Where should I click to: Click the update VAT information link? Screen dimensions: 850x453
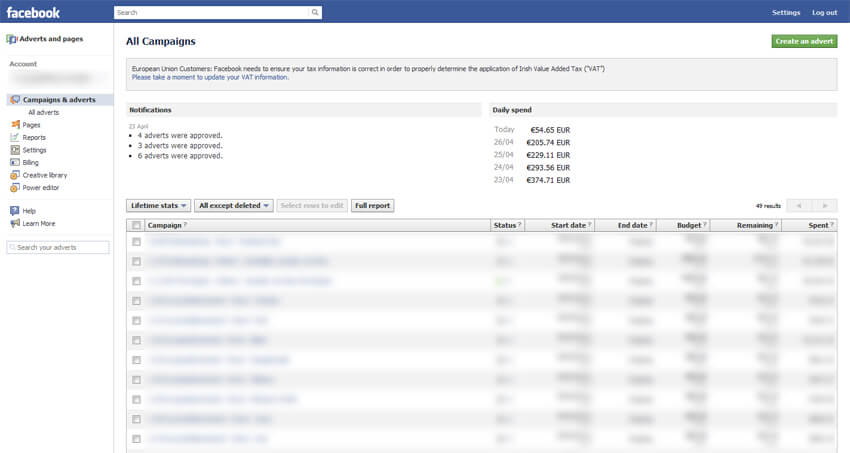210,77
